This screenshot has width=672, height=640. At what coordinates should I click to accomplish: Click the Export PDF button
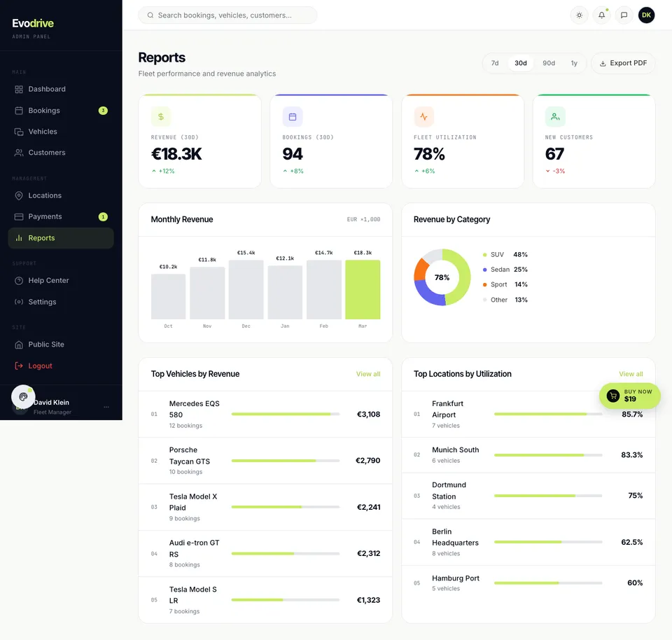(x=623, y=63)
